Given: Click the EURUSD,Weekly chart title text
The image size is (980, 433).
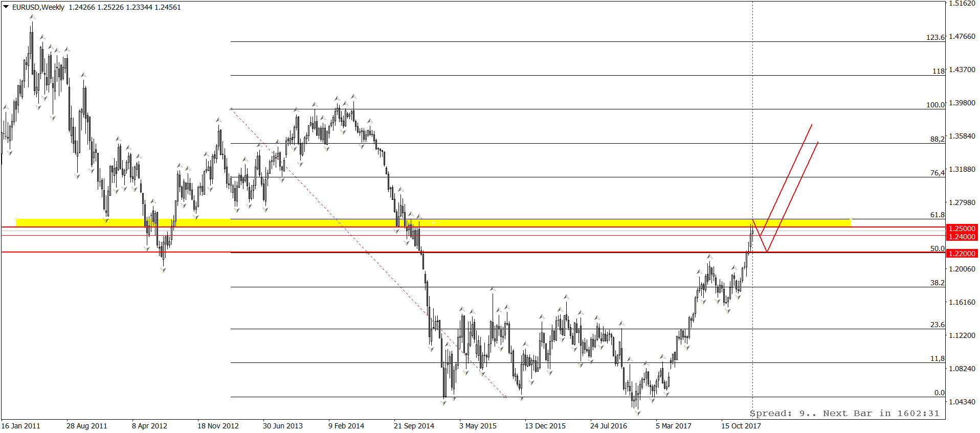Looking at the screenshot, I should (38, 7).
